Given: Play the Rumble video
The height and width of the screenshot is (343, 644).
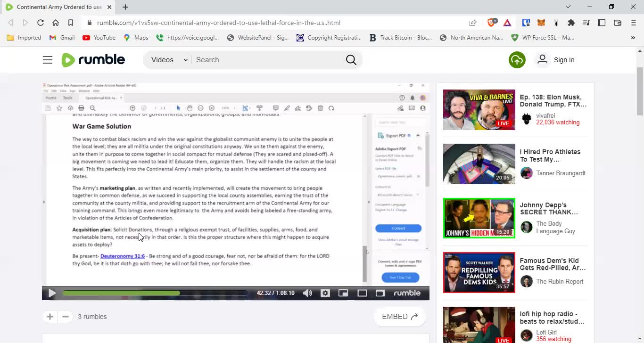Looking at the screenshot, I should pos(52,293).
